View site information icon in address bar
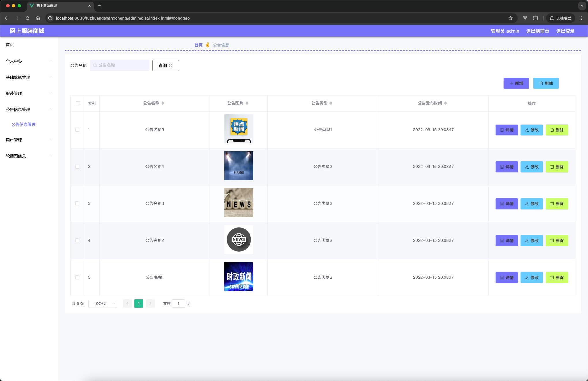Viewport: 588px width, 381px height. pyautogui.click(x=50, y=18)
